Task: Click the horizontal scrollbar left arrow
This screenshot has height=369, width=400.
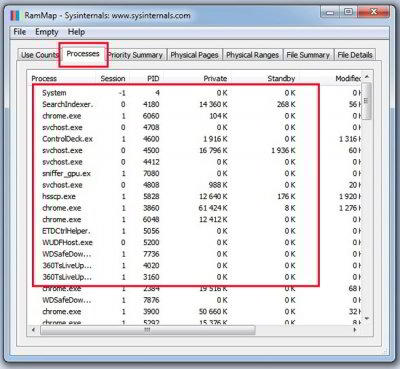Action: click(33, 330)
